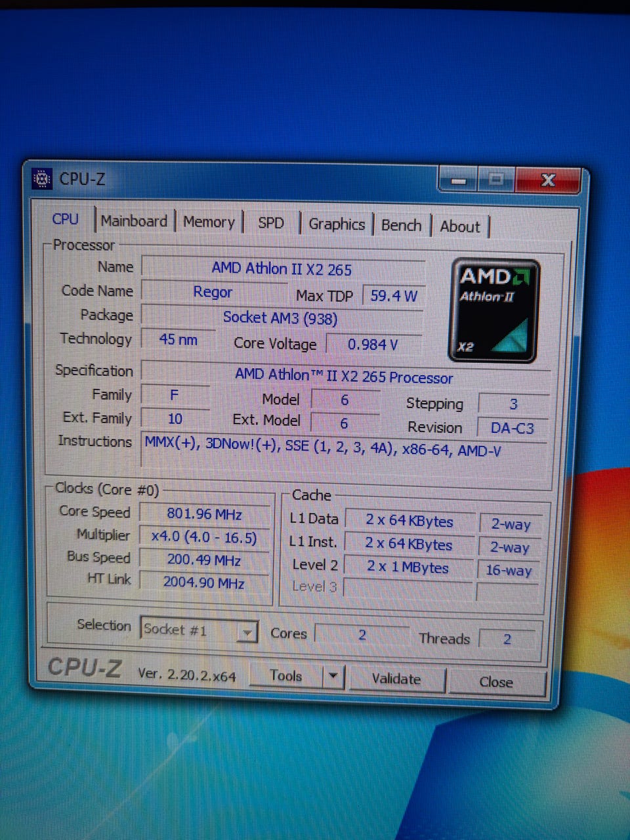Click the L1 Data value 2 x 64 KBytes

(409, 521)
